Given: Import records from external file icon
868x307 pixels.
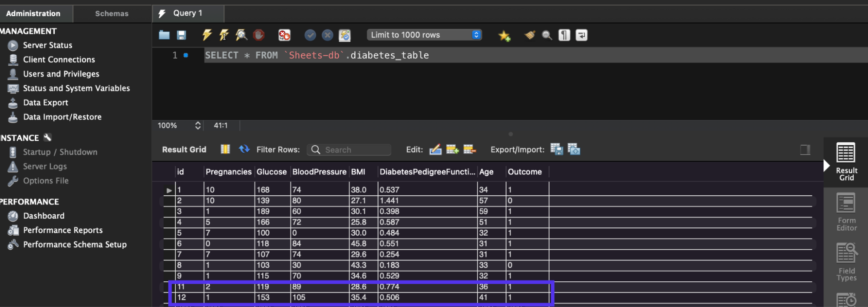Looking at the screenshot, I should 574,149.
